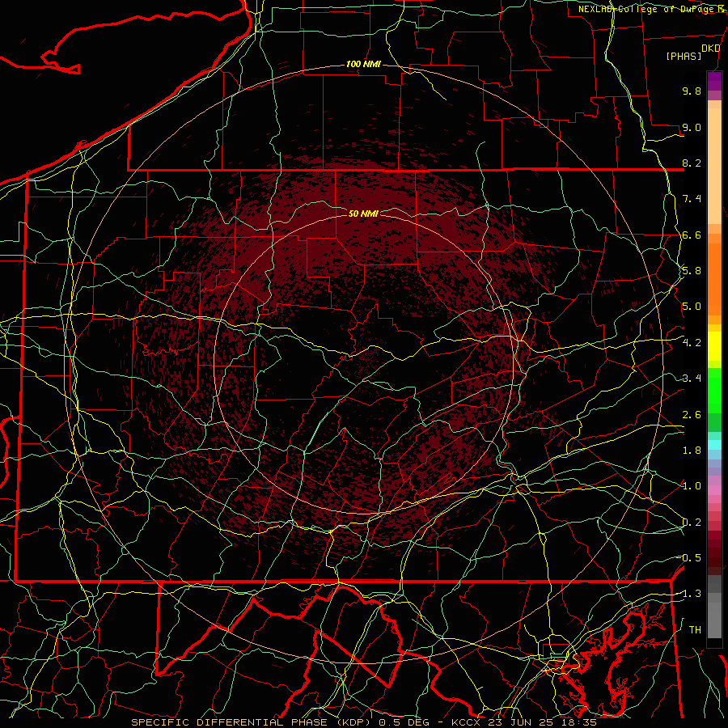Click the -1.3 scale value
This screenshot has height=728, width=728.
click(692, 594)
